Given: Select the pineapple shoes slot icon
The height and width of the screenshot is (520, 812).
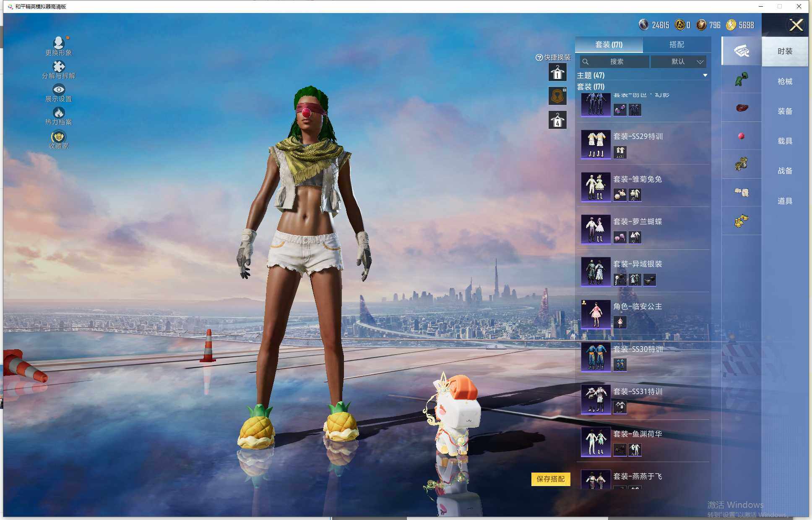Looking at the screenshot, I should click(x=741, y=221).
